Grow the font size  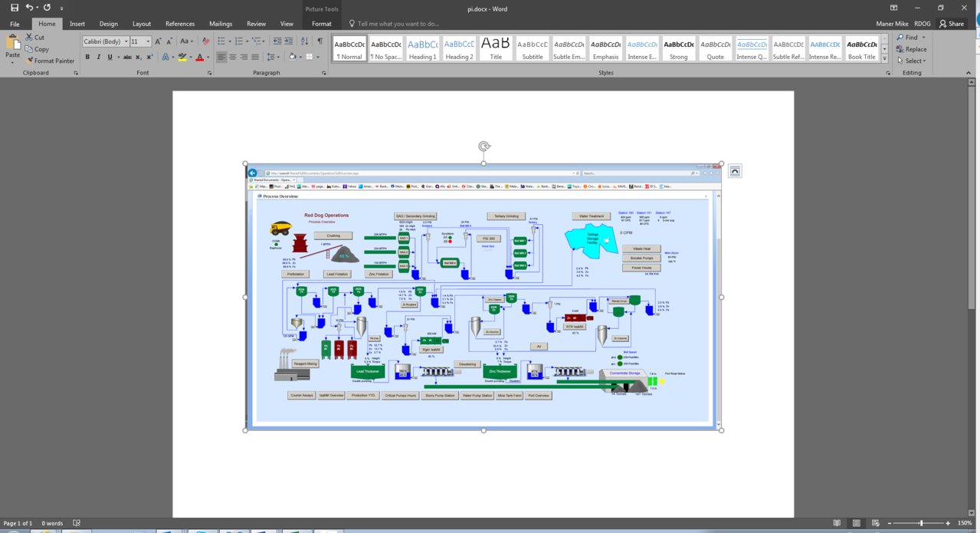tap(159, 41)
